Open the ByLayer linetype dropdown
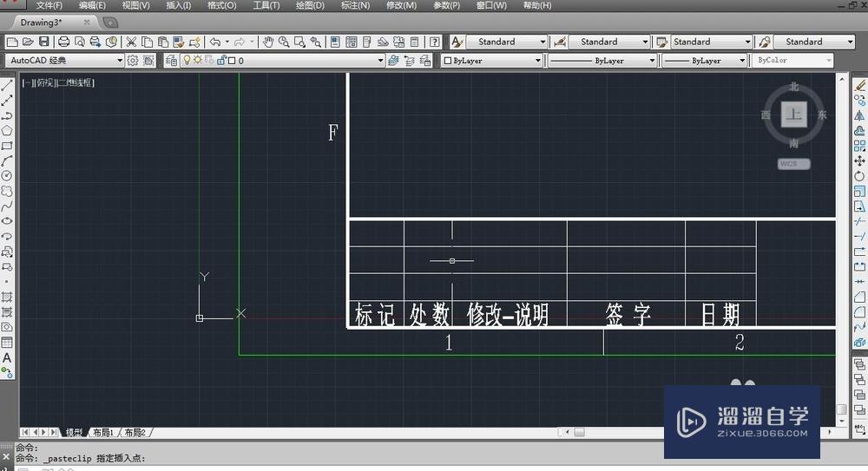 click(652, 61)
